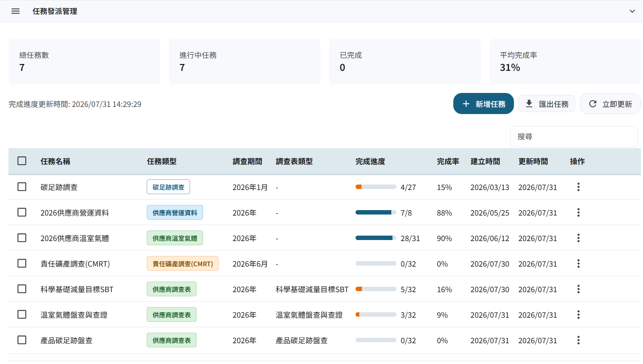Click task name 產品碳足跡盤查 in first column
The width and height of the screenshot is (643, 364).
point(66,341)
